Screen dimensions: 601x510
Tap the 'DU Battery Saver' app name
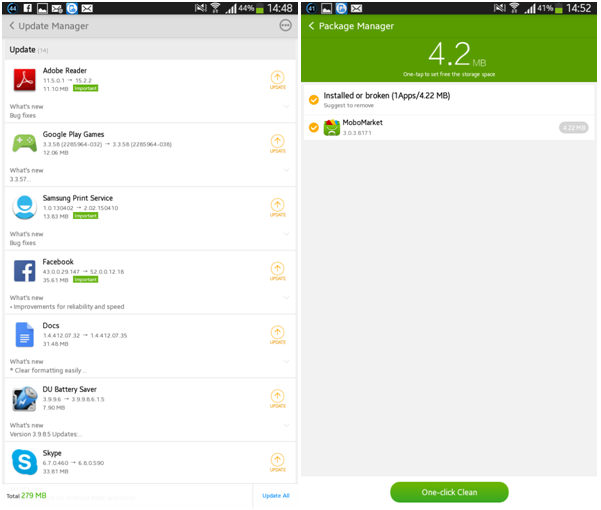pyautogui.click(x=69, y=389)
